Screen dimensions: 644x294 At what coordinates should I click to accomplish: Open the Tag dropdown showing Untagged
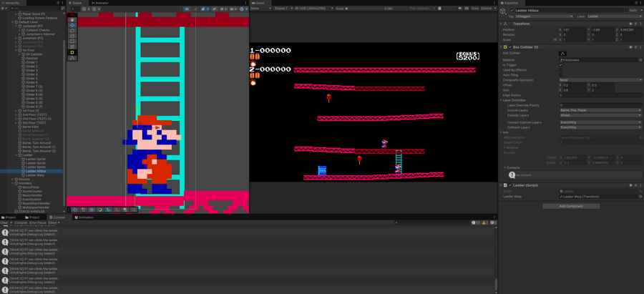[x=545, y=16]
